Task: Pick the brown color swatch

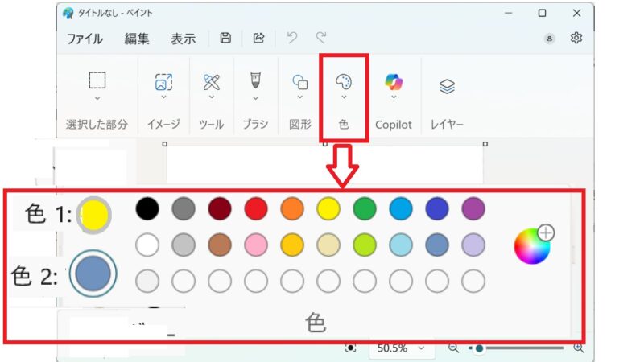Action: [x=220, y=245]
